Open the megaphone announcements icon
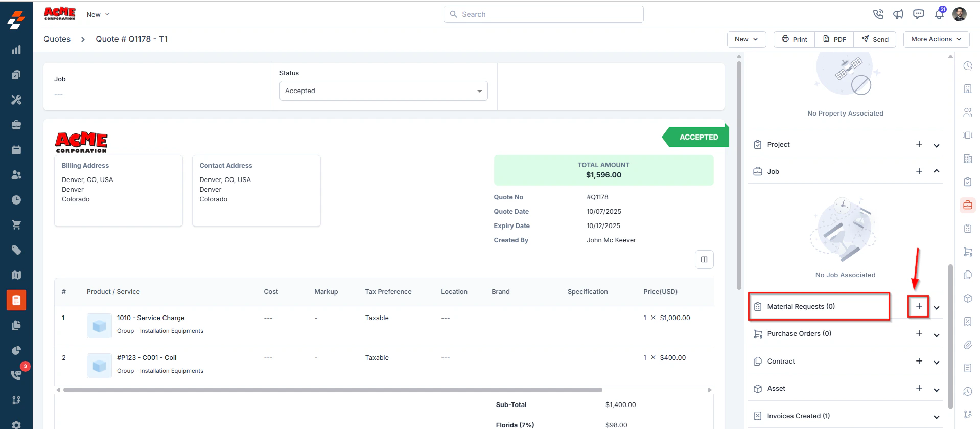This screenshot has height=429, width=980. tap(898, 14)
